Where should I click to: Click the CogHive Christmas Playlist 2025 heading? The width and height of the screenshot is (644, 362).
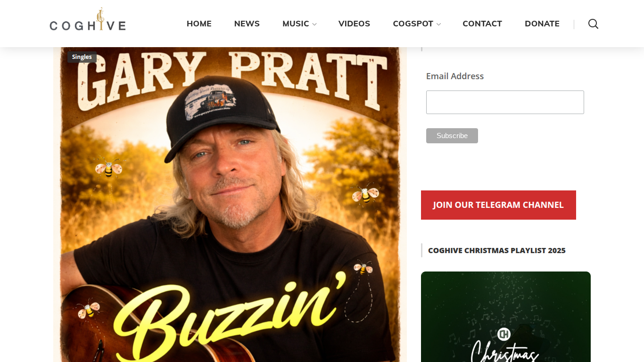click(x=497, y=250)
